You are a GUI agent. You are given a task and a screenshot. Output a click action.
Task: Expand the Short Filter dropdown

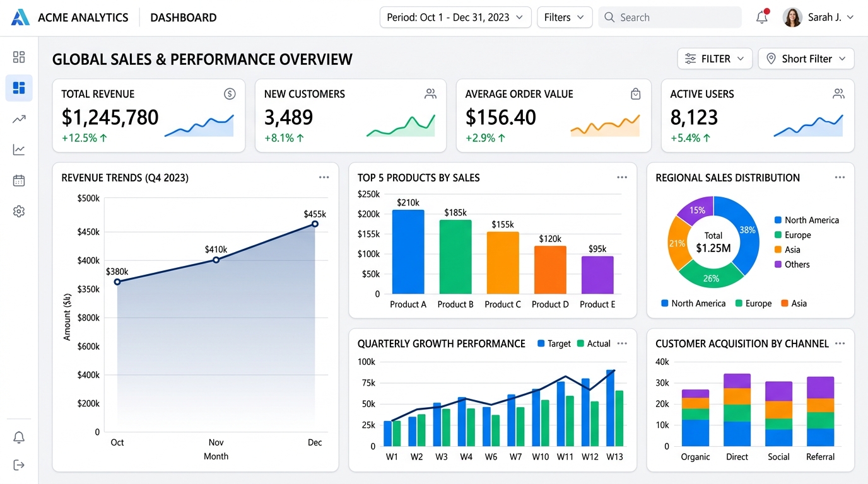pyautogui.click(x=806, y=59)
